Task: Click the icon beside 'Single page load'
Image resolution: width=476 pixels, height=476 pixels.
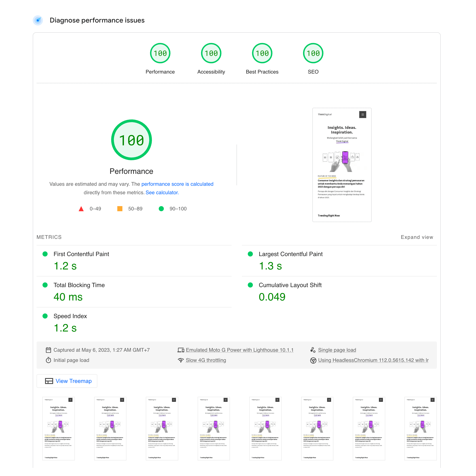Action: [x=313, y=350]
